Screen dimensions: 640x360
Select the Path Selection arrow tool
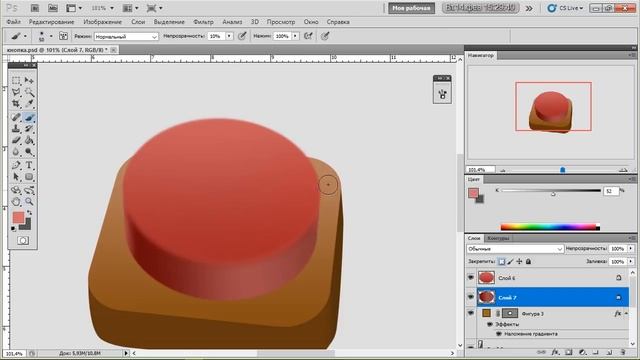(x=16, y=177)
